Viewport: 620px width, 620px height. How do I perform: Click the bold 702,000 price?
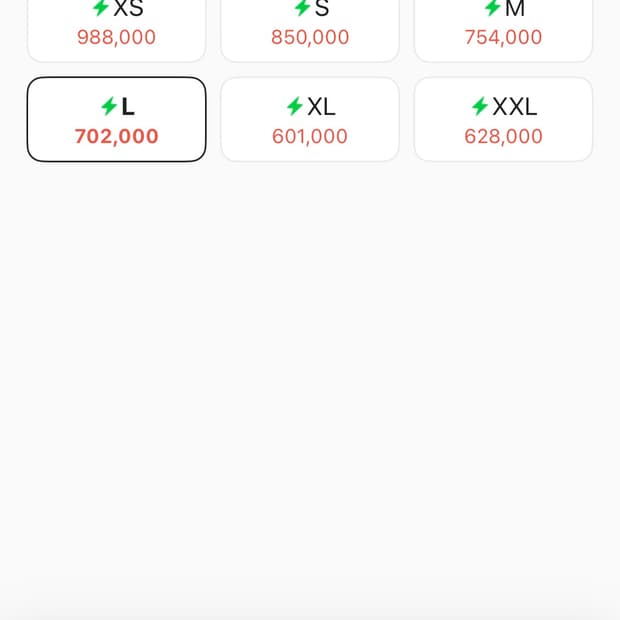point(116,137)
